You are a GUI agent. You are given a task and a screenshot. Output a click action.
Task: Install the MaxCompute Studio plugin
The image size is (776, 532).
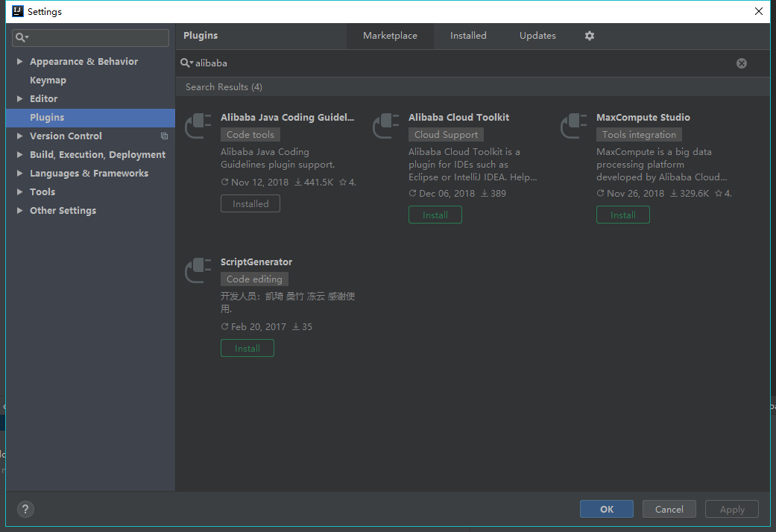[x=622, y=215]
